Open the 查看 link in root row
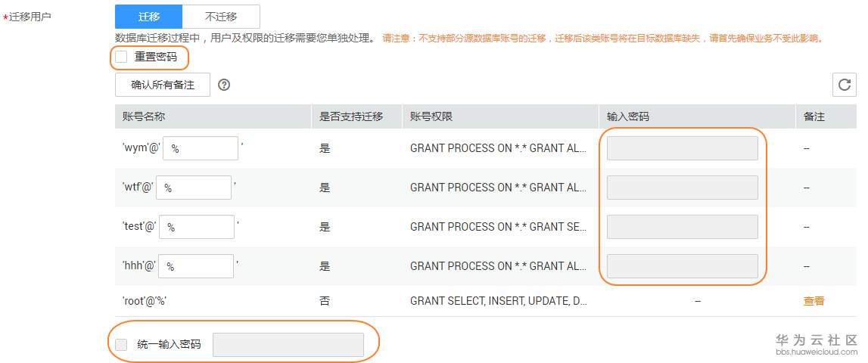The image size is (868, 363). (x=814, y=301)
